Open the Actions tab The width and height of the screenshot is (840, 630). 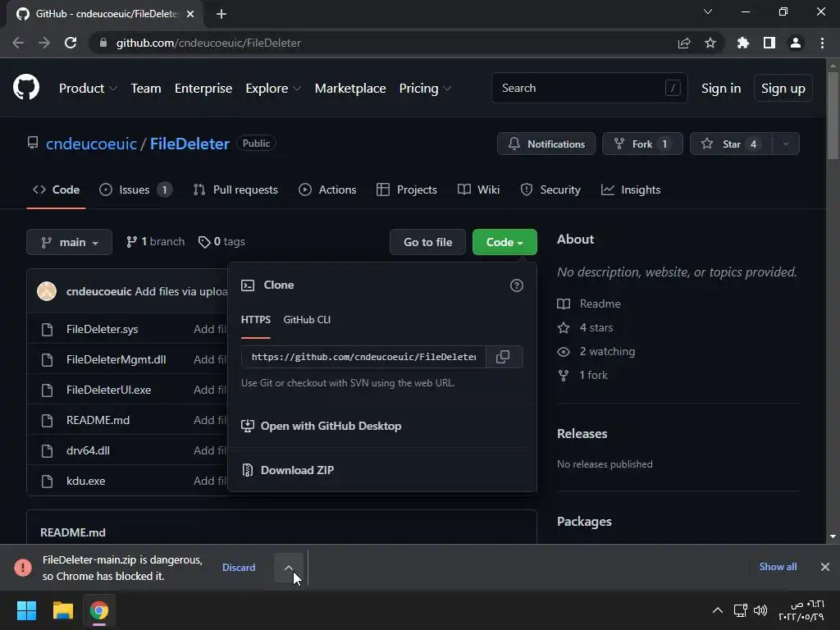click(327, 189)
